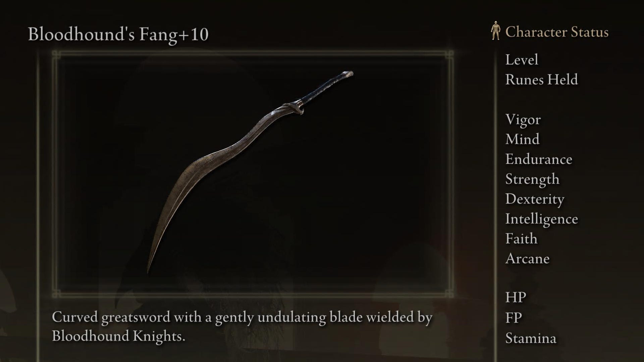Image resolution: width=644 pixels, height=362 pixels.
Task: Select the FP stat label
Action: coord(514,318)
